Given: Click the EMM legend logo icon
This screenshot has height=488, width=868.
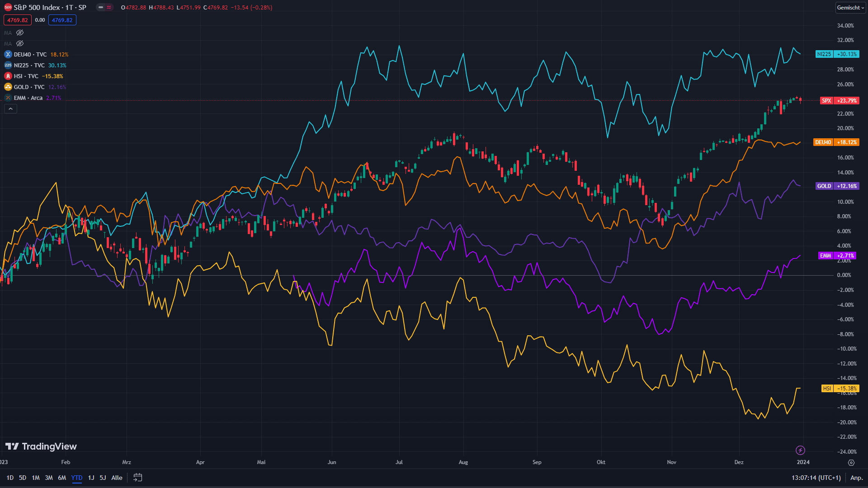Looking at the screenshot, I should pyautogui.click(x=8, y=98).
